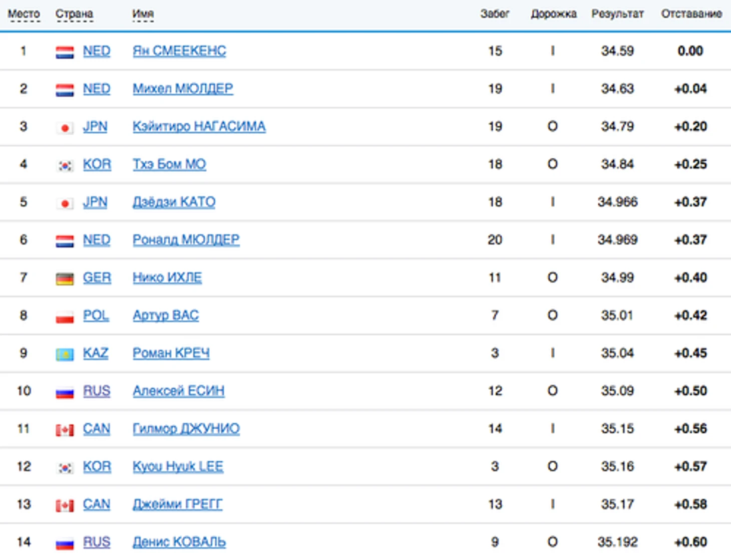Open Михел МЮЛДЕР athlete profile link

183,89
